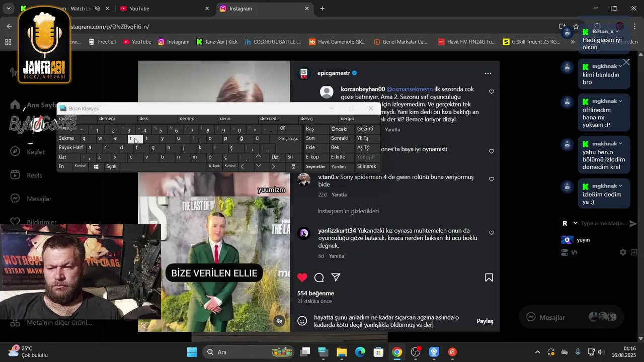The image size is (644, 362).
Task: Click the left arrow key on Ekran Klavyesi
Action: point(243,166)
